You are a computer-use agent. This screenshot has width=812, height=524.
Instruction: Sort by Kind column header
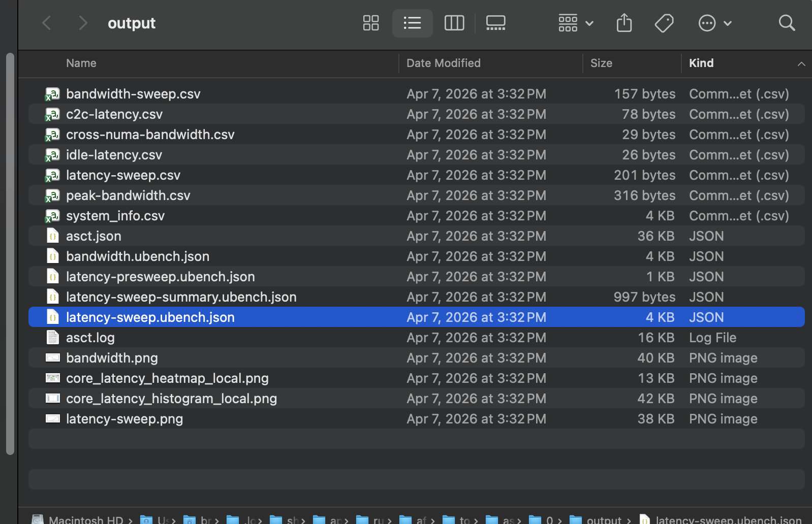(701, 63)
